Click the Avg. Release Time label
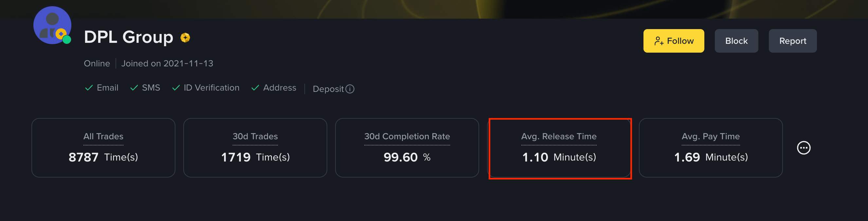868x221 pixels. pos(559,136)
